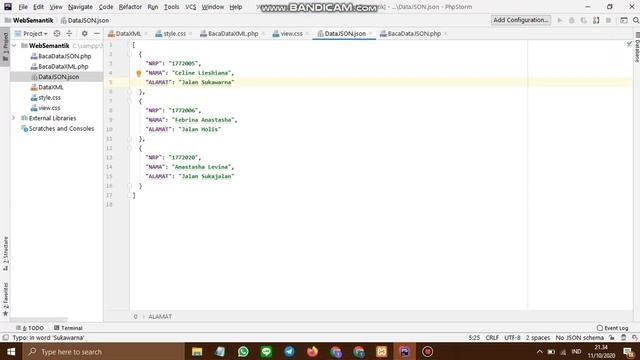This screenshot has height=360, width=640.
Task: Open the Terminal tool window
Action: click(68, 328)
